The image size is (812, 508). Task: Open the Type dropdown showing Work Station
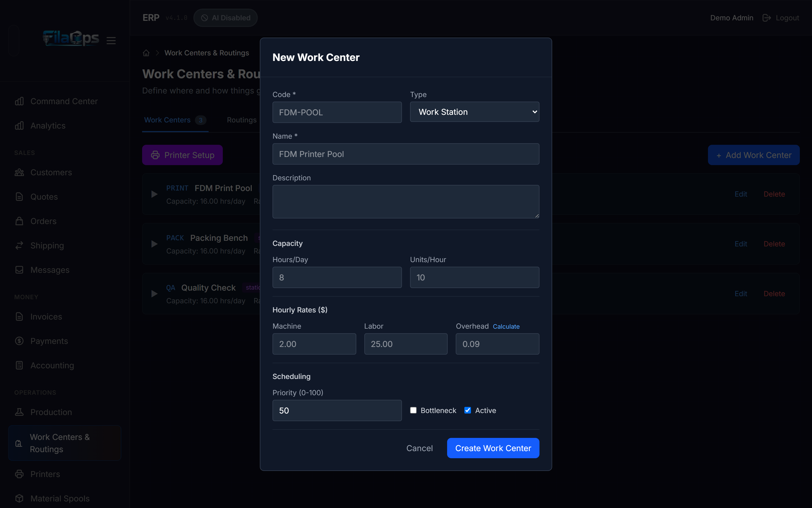point(475,112)
